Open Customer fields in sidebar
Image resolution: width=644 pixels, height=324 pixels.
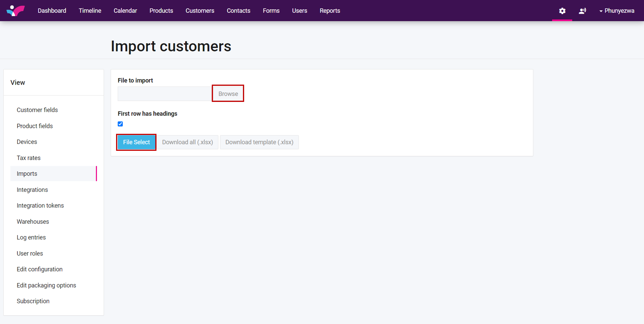point(37,110)
